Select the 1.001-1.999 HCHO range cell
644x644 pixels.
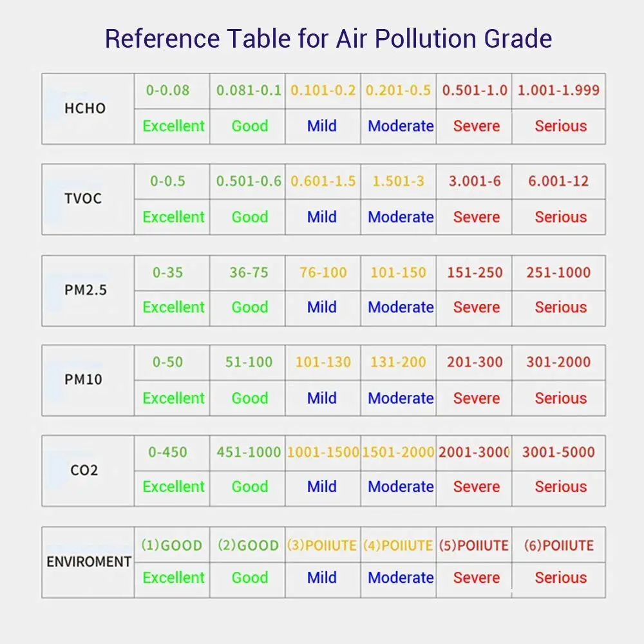pos(558,90)
